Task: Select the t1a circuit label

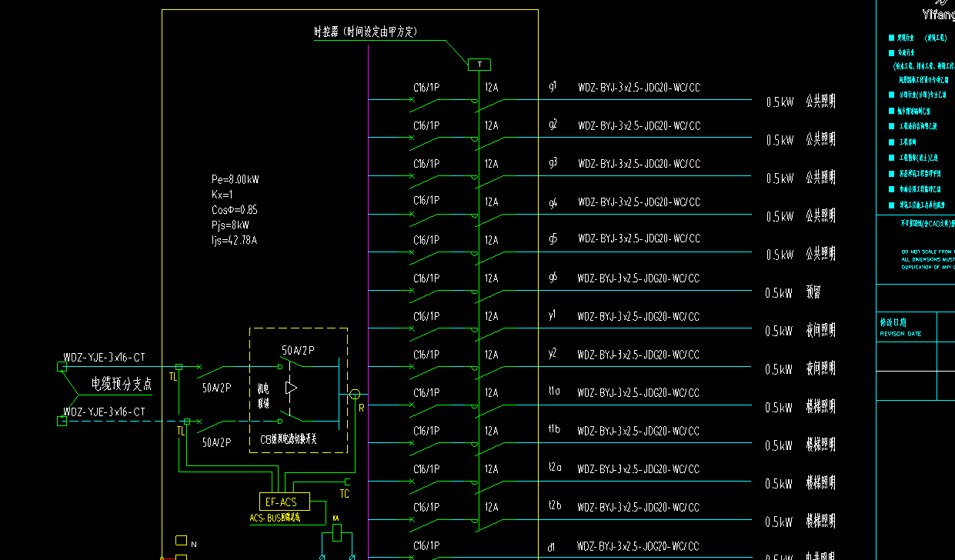Action: click(554, 392)
